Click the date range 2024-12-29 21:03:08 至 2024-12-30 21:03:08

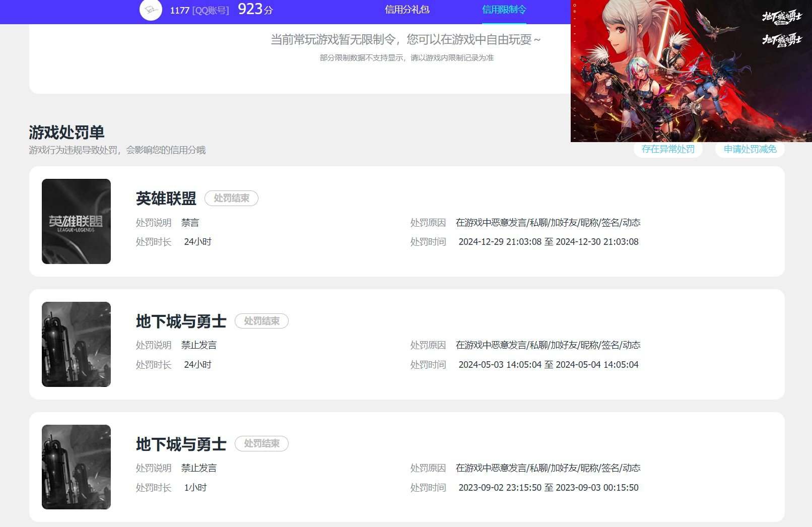pos(549,242)
